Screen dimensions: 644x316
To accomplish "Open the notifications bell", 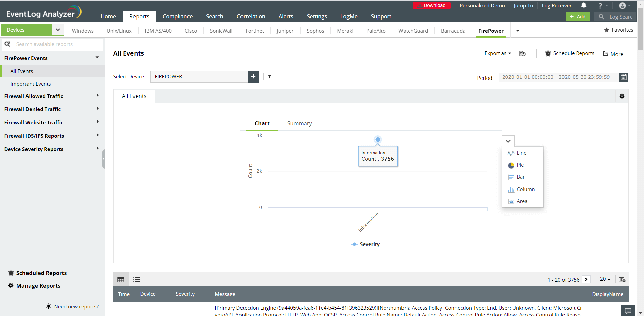I will [x=584, y=5].
